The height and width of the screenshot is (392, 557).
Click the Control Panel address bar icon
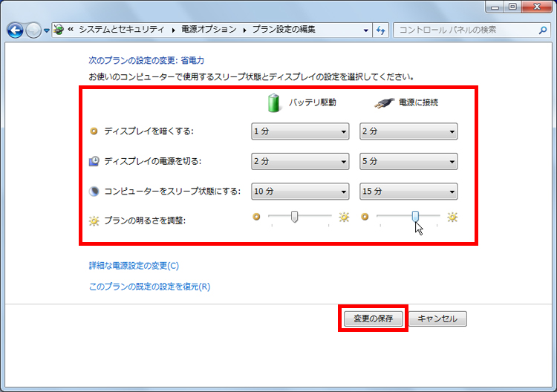[59, 30]
